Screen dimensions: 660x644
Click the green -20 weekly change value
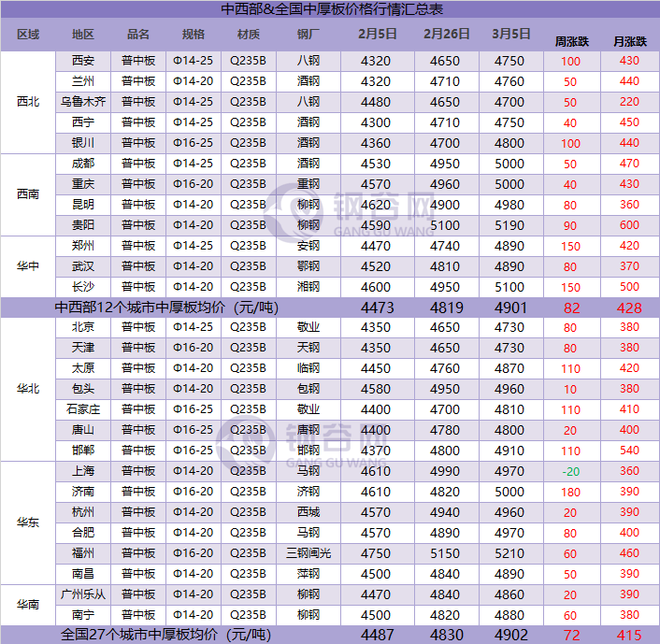(x=570, y=471)
